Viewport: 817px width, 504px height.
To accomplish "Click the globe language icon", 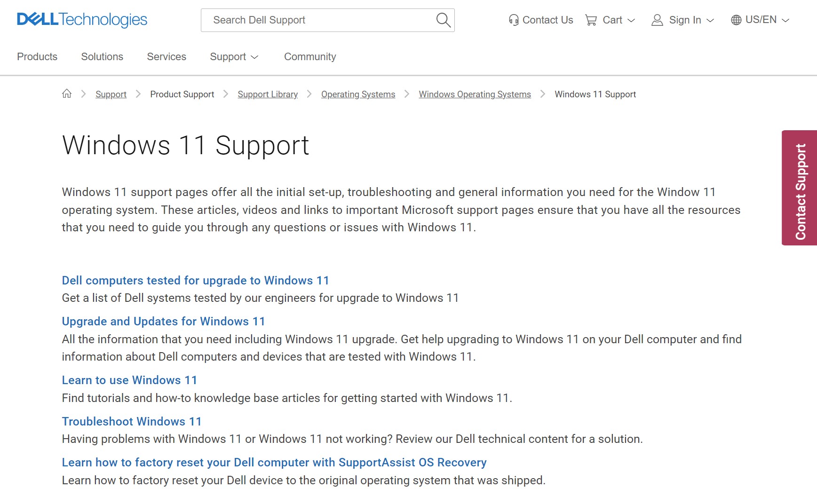I will 736,20.
